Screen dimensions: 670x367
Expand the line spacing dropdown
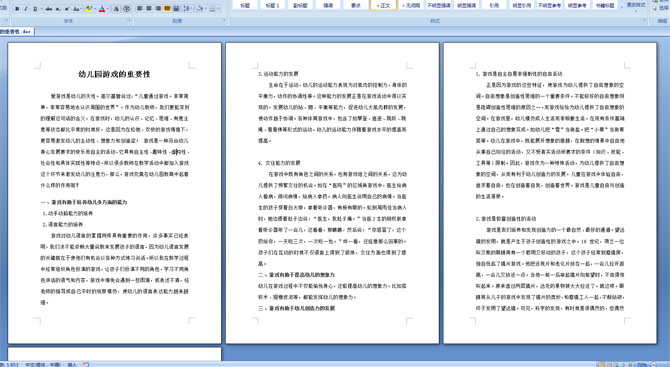[x=191, y=9]
